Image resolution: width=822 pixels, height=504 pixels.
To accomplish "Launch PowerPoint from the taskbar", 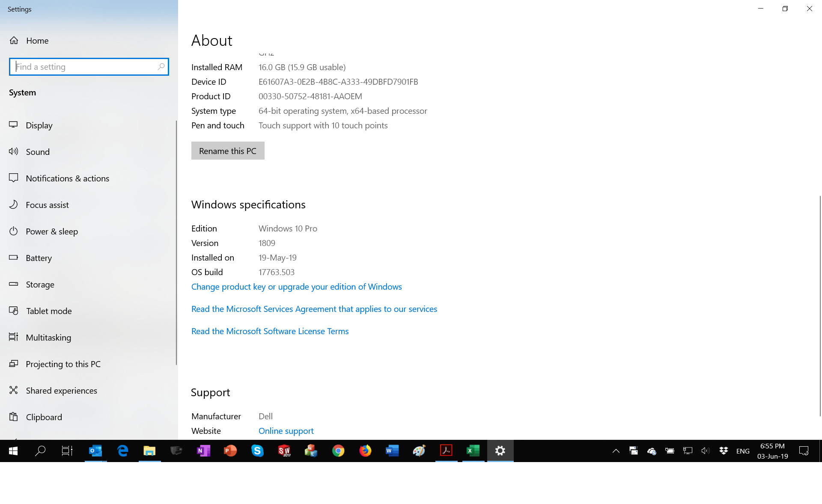I will 230,451.
